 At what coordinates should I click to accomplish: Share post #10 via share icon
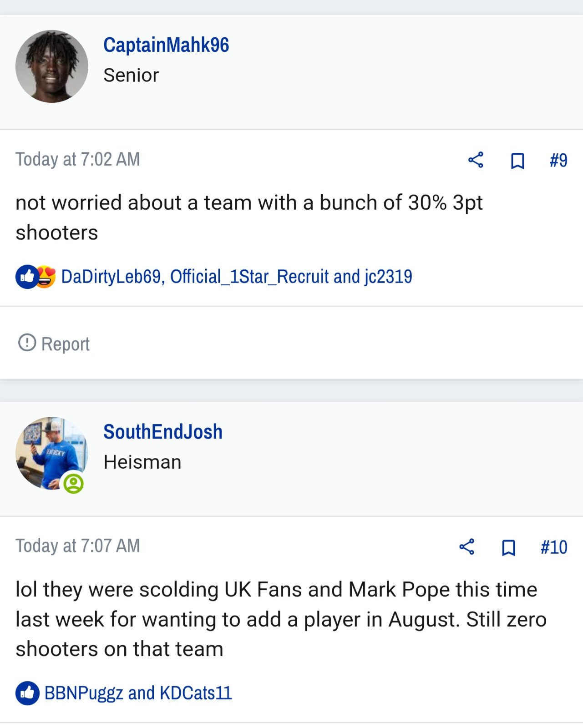(x=466, y=547)
